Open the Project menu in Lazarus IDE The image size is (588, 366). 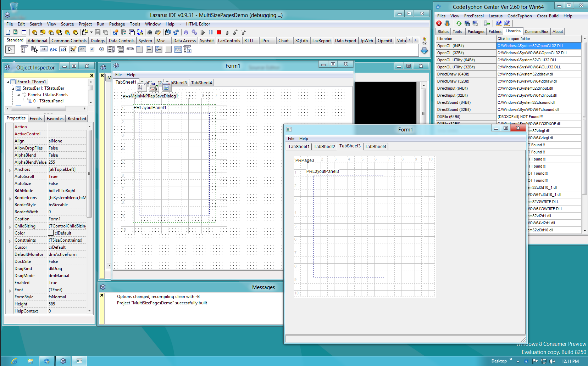tap(85, 24)
